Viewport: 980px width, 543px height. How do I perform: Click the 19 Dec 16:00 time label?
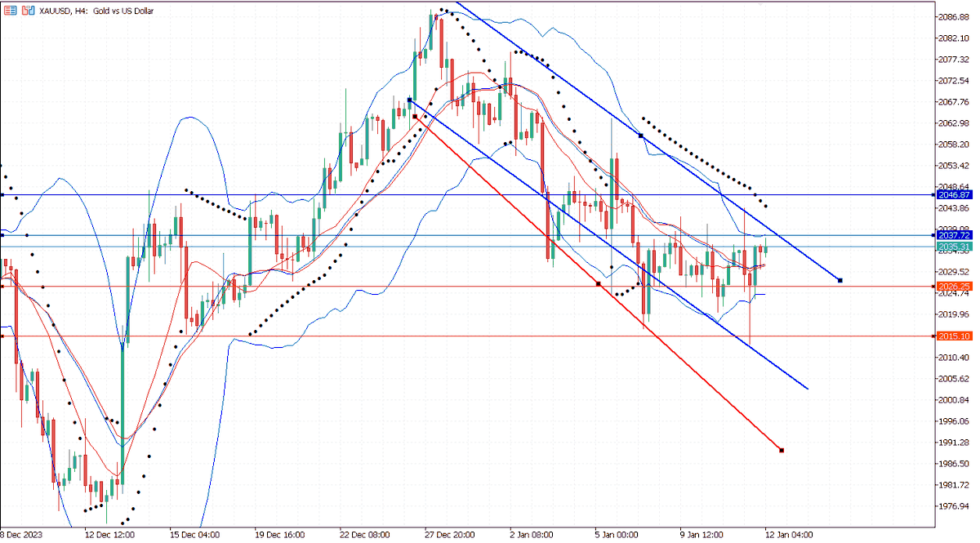click(279, 535)
